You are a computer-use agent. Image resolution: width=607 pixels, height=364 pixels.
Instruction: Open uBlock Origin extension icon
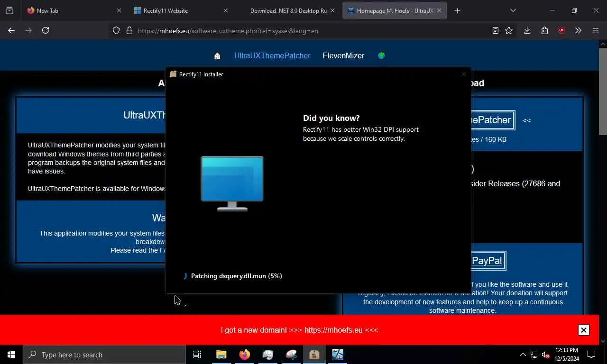tap(561, 30)
